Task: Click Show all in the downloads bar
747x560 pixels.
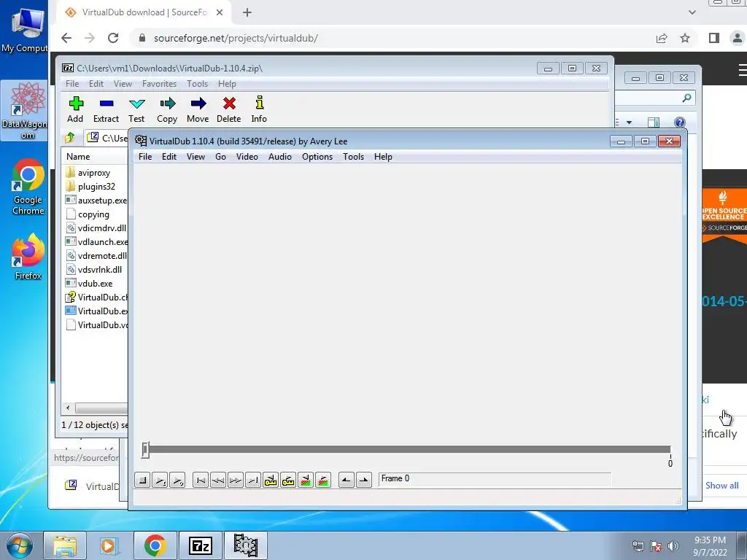Action: 721,485
